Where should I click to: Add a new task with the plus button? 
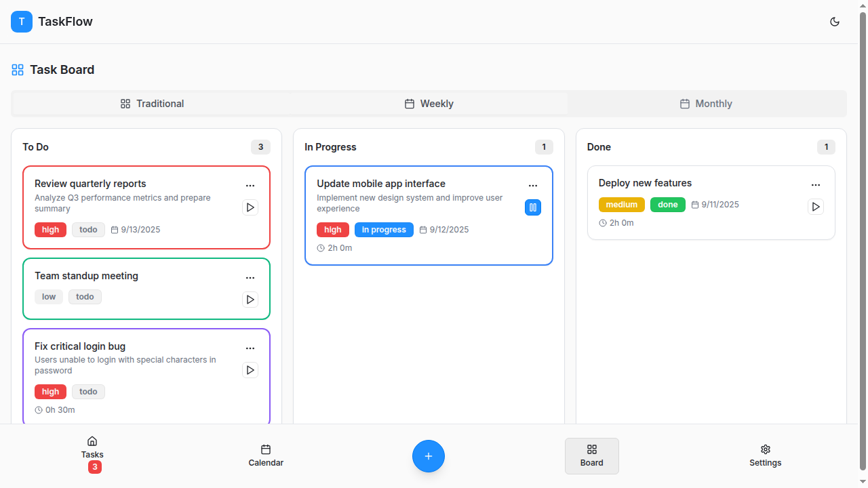(429, 456)
